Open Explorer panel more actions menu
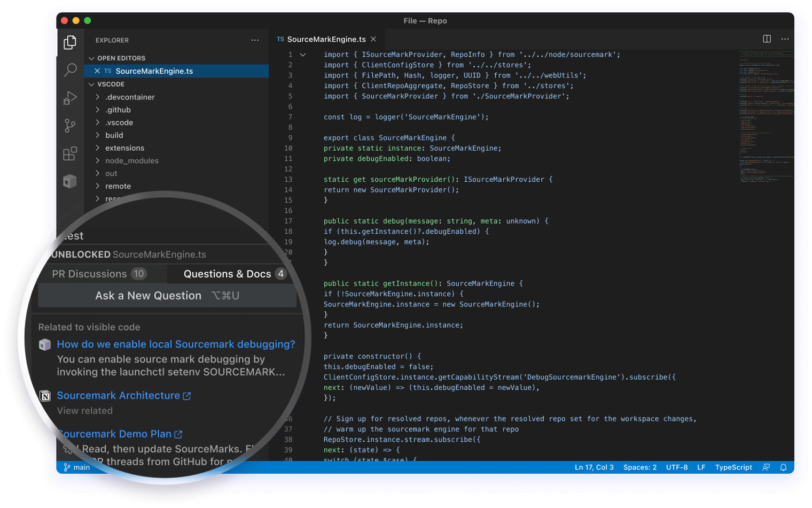This screenshot has height=508, width=812. 255,40
